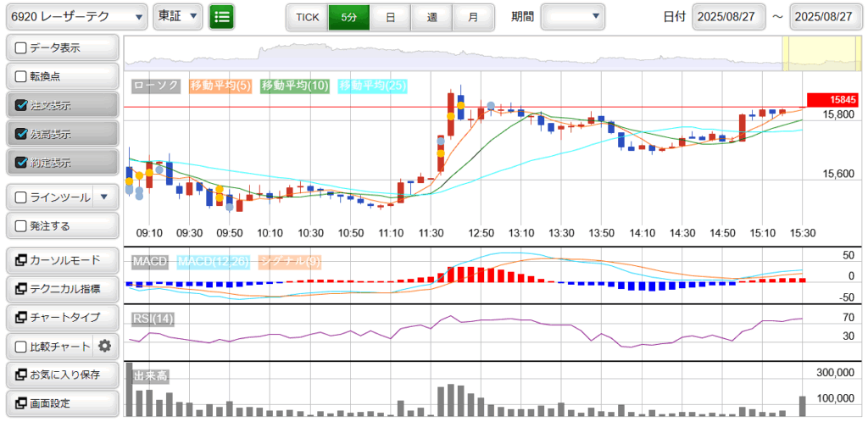Click the 100,000 volume axis label
This screenshot has width=868, height=422.
pos(835,399)
